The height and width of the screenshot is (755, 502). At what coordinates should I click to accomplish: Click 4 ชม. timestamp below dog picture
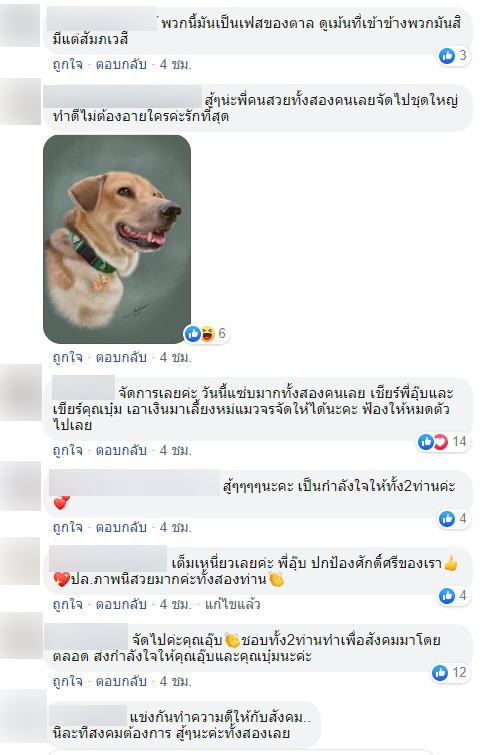(x=175, y=357)
